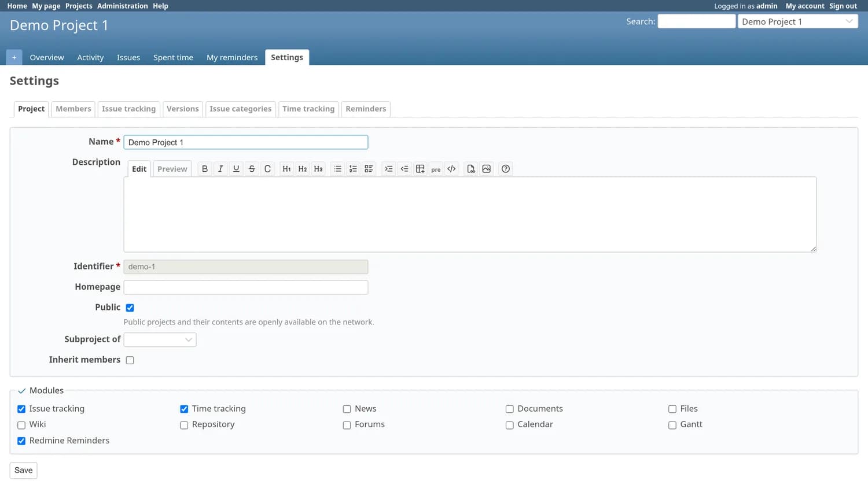
Task: Insert a task checklist
Action: click(369, 169)
